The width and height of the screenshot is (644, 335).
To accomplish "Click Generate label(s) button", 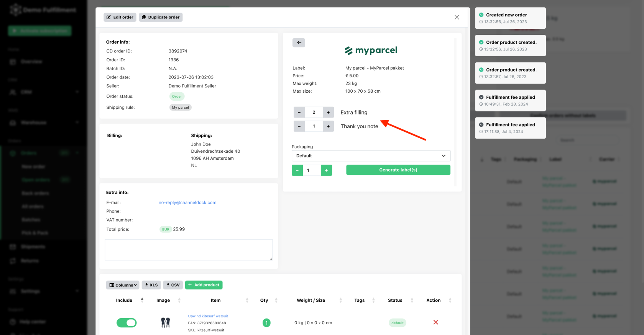I will (398, 170).
